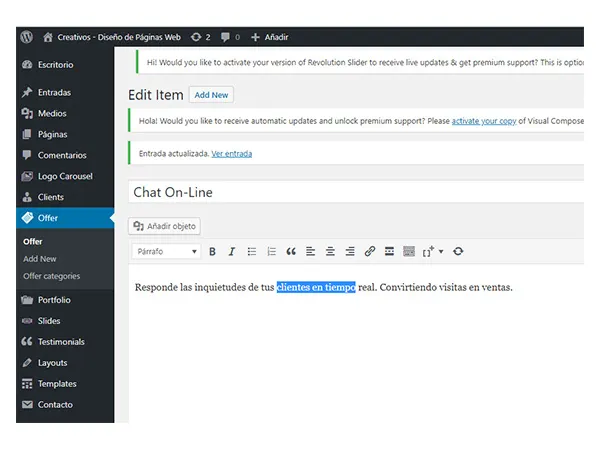Open the Párrafo format dropdown

coord(166,251)
